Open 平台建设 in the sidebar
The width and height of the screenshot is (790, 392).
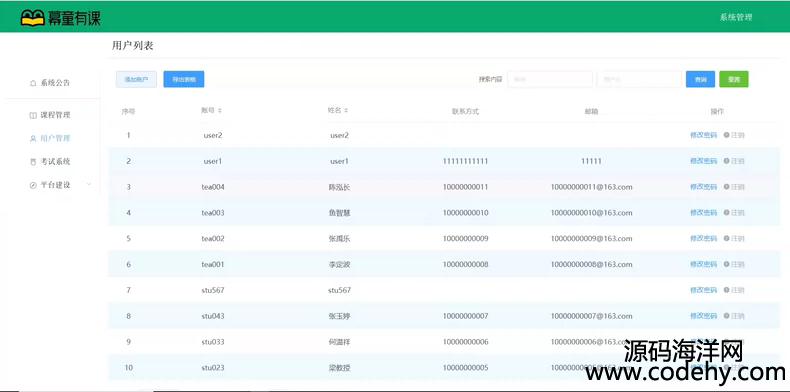(x=55, y=185)
